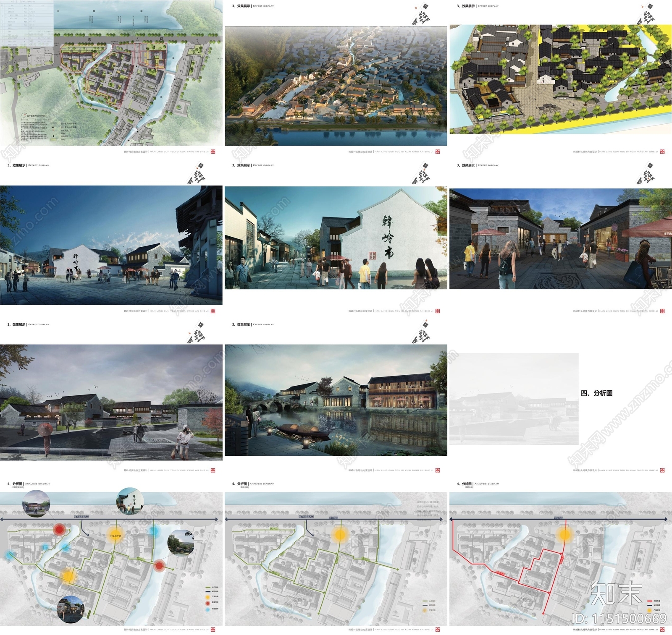
Task: Click the '四、分析图' section title text
Action: [596, 393]
